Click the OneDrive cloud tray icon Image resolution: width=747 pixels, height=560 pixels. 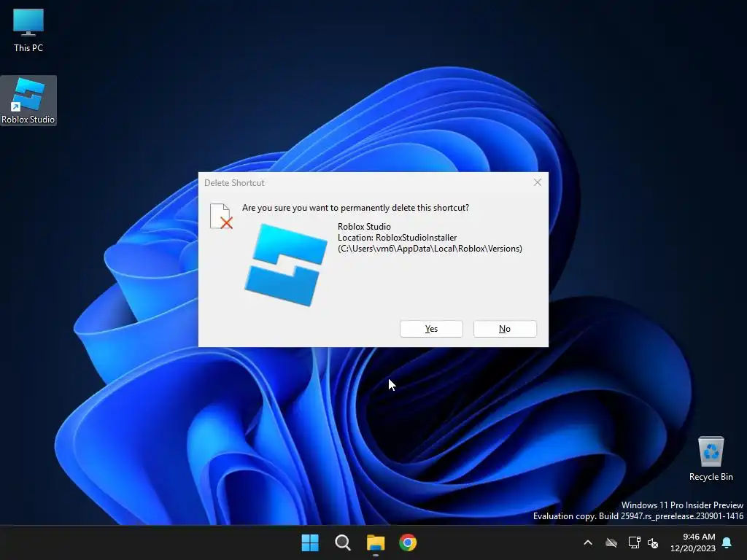pyautogui.click(x=611, y=542)
